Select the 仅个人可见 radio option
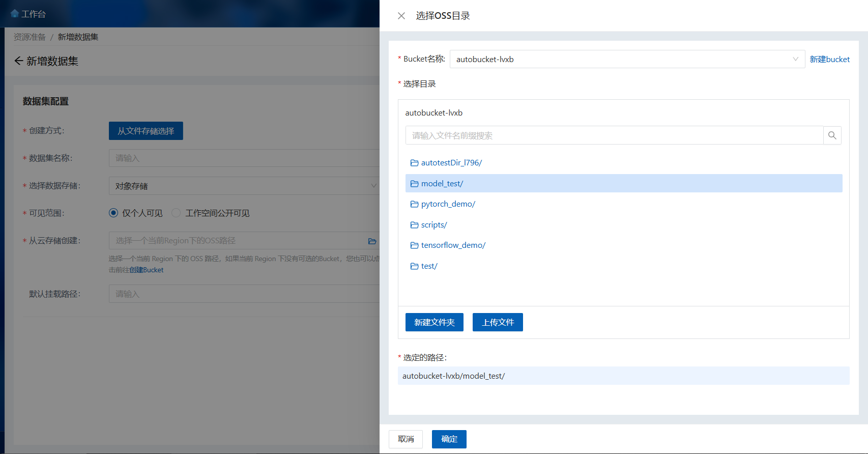The height and width of the screenshot is (454, 868). 113,213
